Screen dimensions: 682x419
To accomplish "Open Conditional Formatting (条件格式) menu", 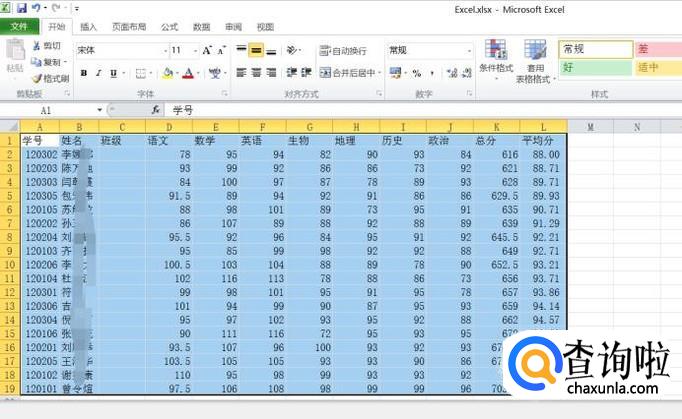I will click(496, 60).
